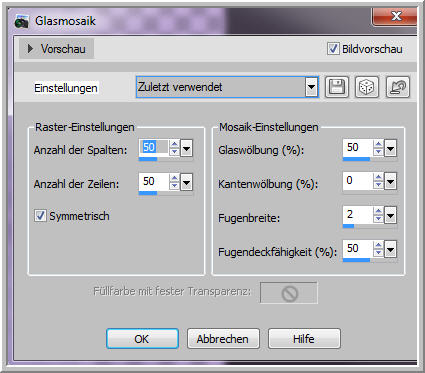Uncheck the Symmetrisch checkbox
Viewport: 425px width, 373px height.
click(x=40, y=216)
